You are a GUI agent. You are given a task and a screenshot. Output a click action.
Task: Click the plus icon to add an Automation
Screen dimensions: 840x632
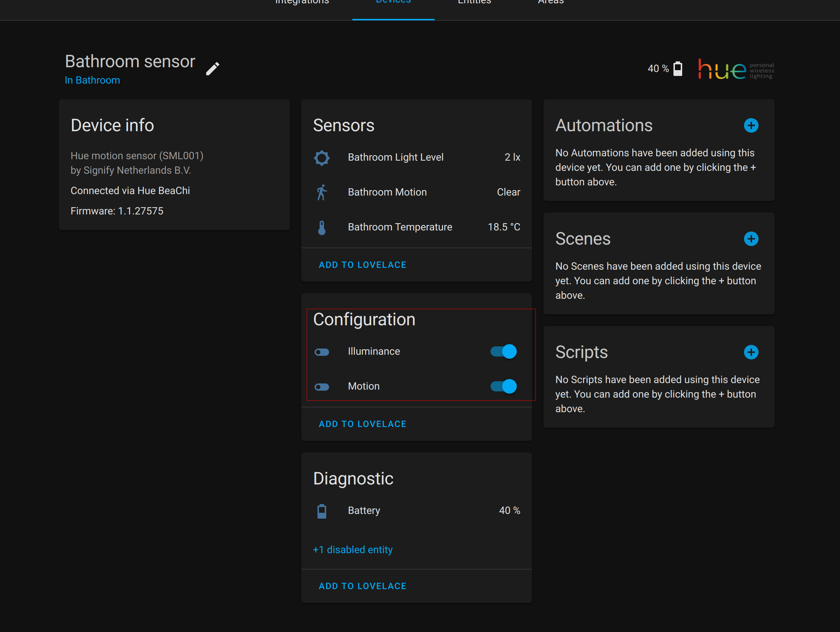(x=751, y=125)
